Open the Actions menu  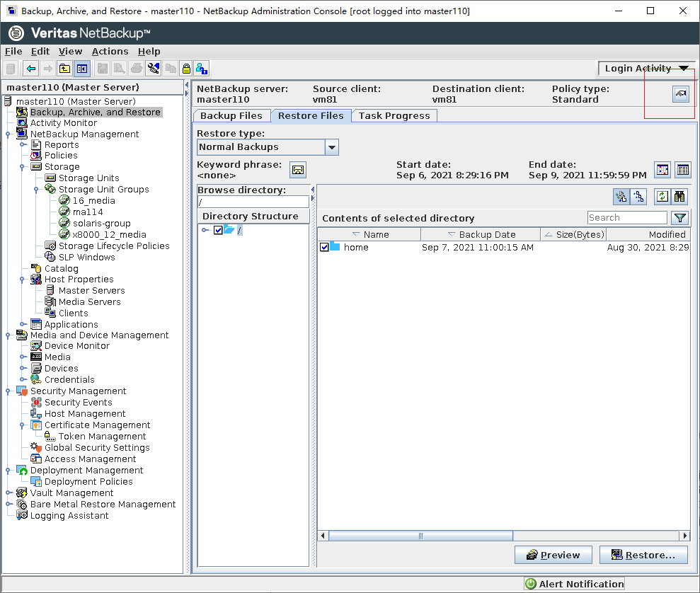[x=110, y=51]
